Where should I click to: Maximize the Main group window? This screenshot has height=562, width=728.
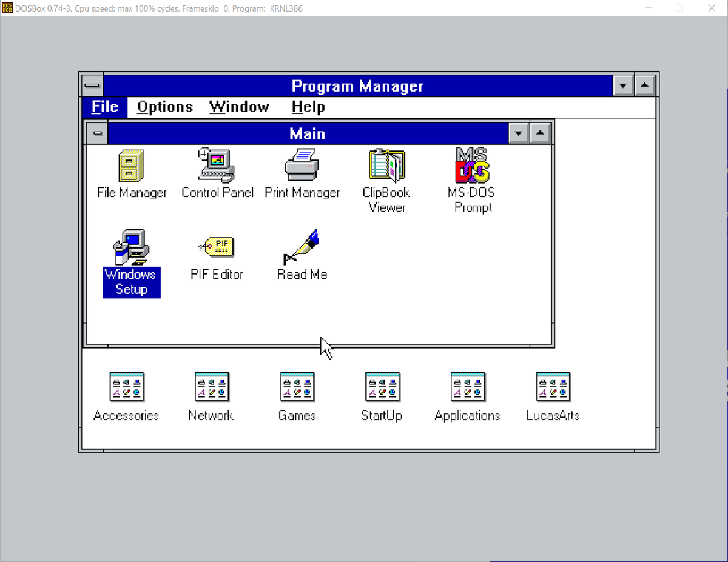pyautogui.click(x=540, y=133)
